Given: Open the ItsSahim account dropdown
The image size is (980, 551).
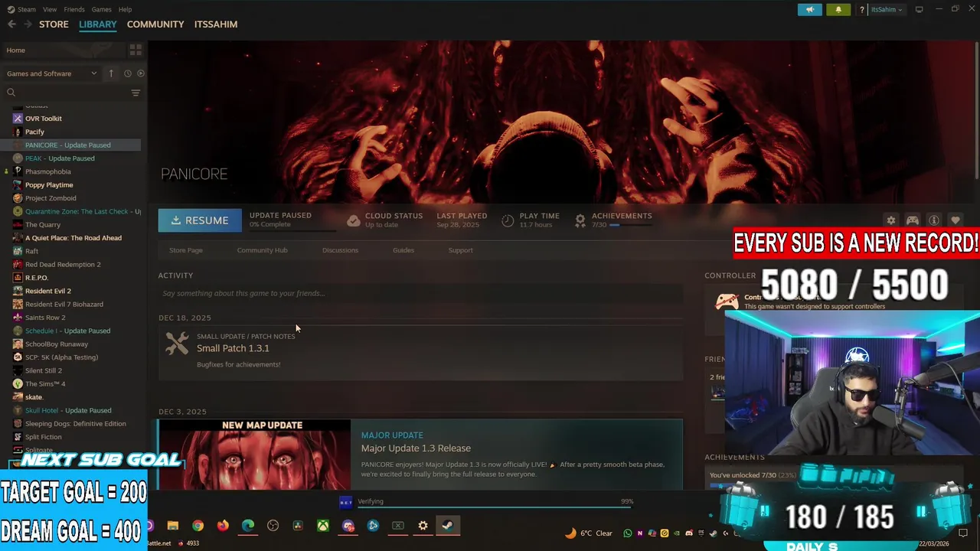Looking at the screenshot, I should (887, 9).
